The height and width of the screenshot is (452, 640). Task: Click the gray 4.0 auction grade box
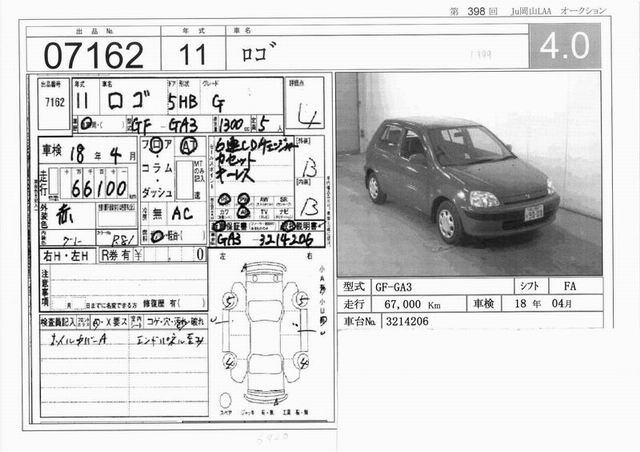[x=565, y=46]
